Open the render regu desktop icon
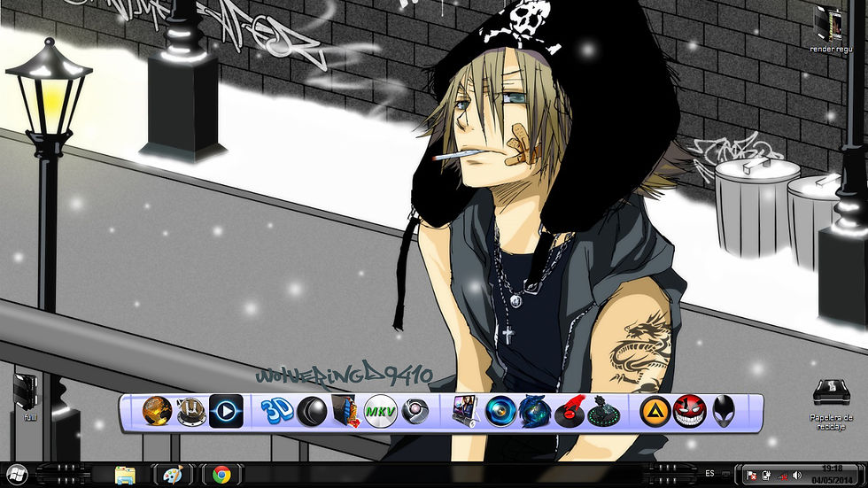The image size is (868, 488). (x=831, y=28)
